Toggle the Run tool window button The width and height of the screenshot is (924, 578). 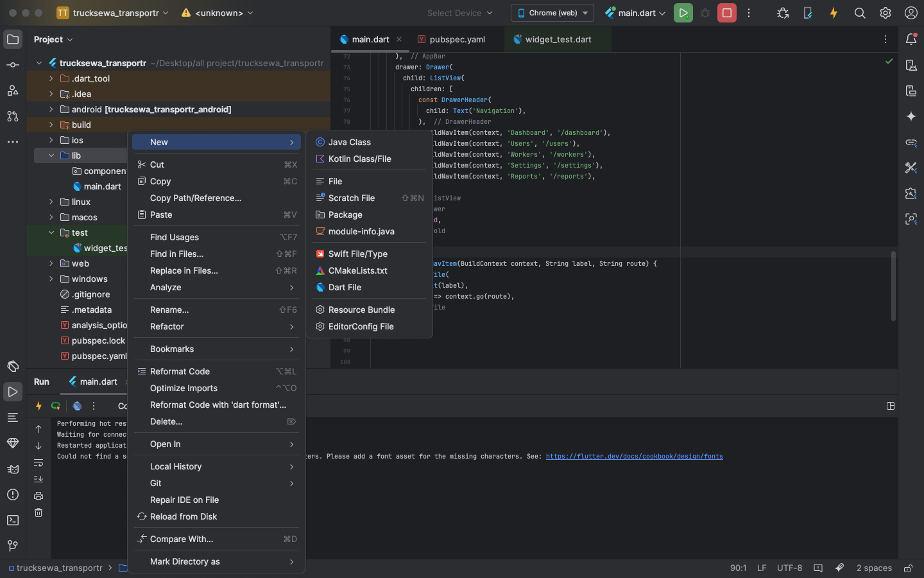(x=13, y=392)
